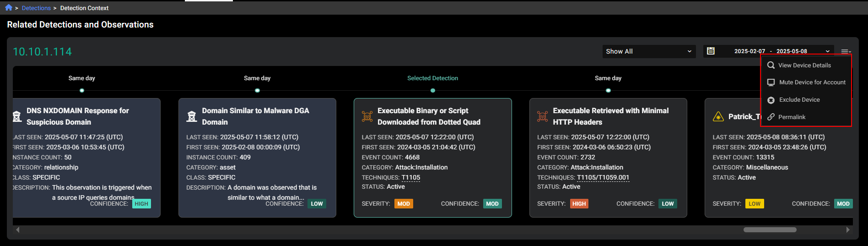Open the hamburger options menu icon
Image resolution: width=868 pixels, height=246 pixels.
pos(846,51)
